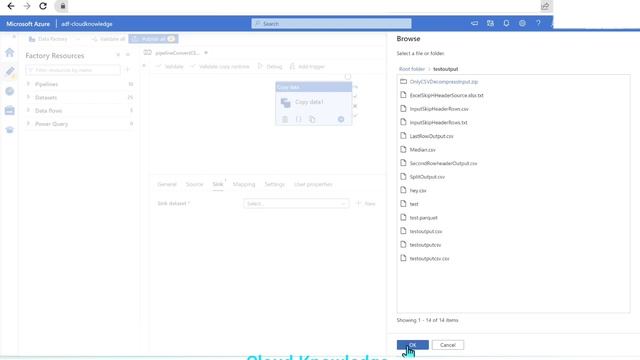640x360 pixels.
Task: View Copy data1 activity code braces icon
Action: [298, 119]
